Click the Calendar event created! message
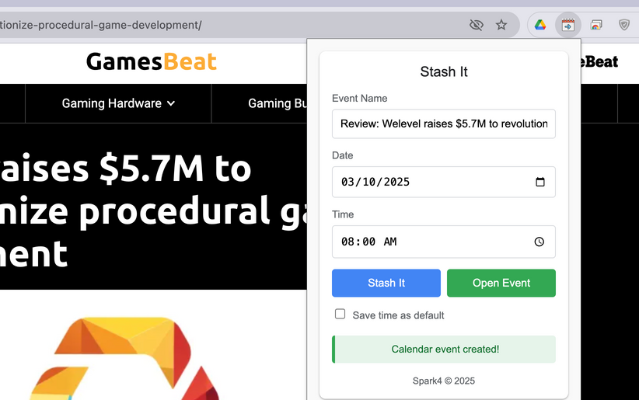This screenshot has height=400, width=640. point(444,349)
